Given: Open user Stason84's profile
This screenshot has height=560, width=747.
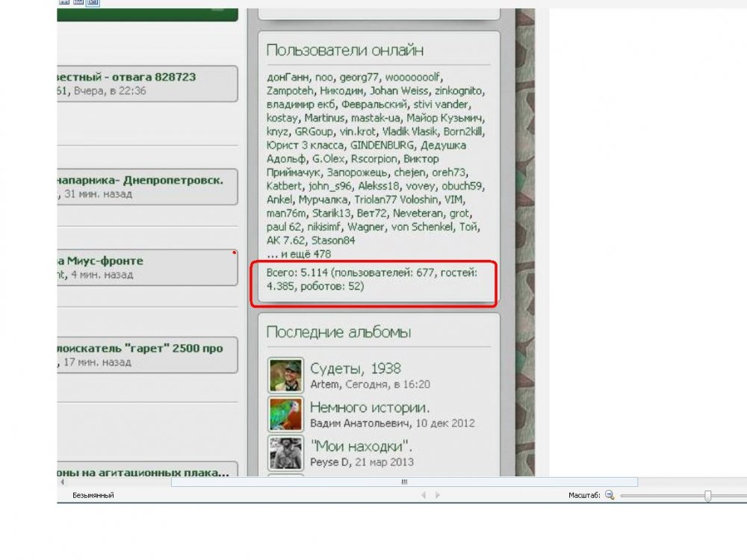Looking at the screenshot, I should pyautogui.click(x=333, y=240).
